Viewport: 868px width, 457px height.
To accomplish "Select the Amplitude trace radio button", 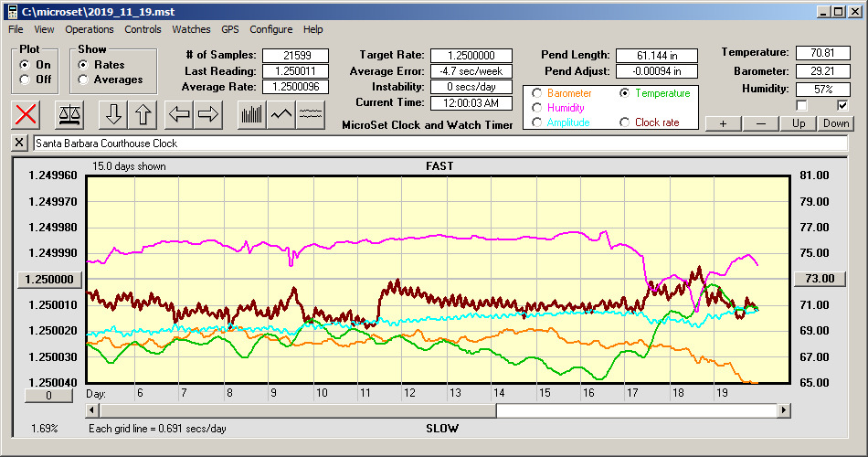I will (536, 122).
